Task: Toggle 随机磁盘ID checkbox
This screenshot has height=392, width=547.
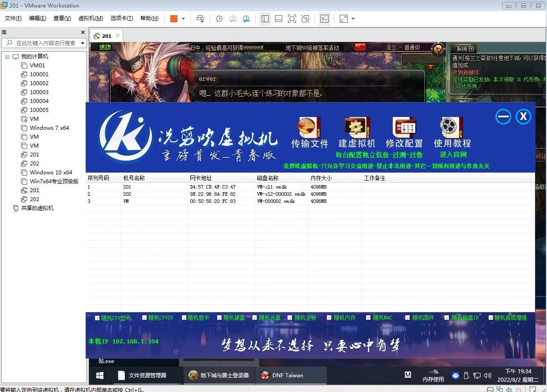Action: click(x=448, y=318)
